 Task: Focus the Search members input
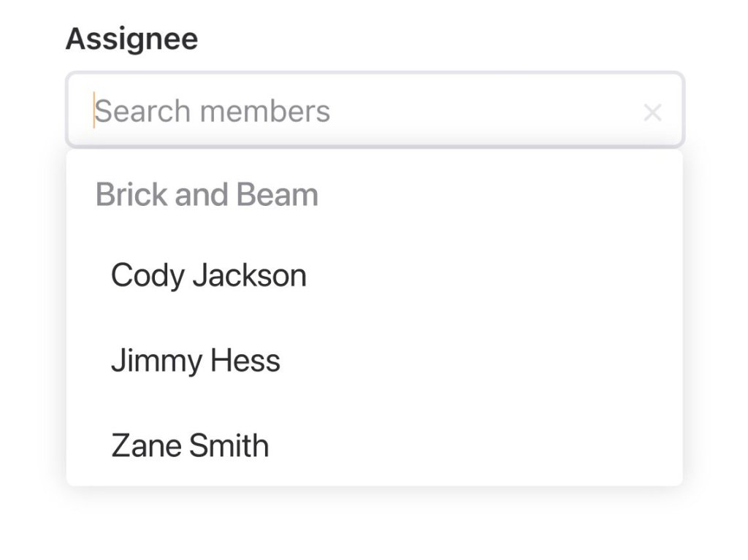tap(365, 111)
